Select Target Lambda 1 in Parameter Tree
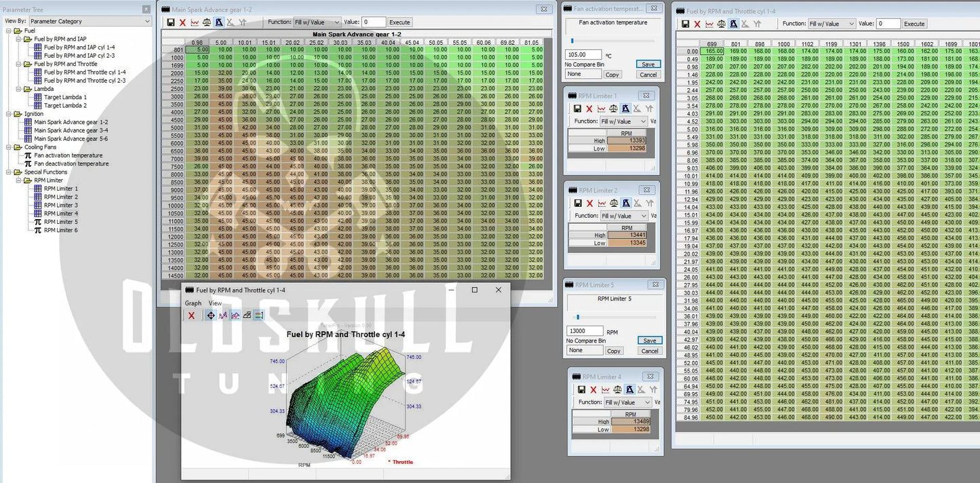980x483 pixels. pyautogui.click(x=65, y=97)
